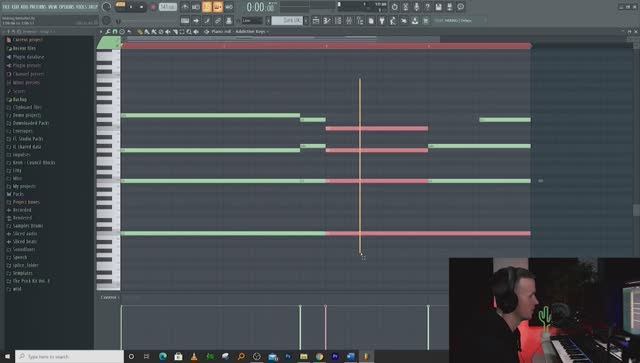Viewport: 640px width, 363px height.
Task: Click the tempo display
Action: (x=168, y=7)
